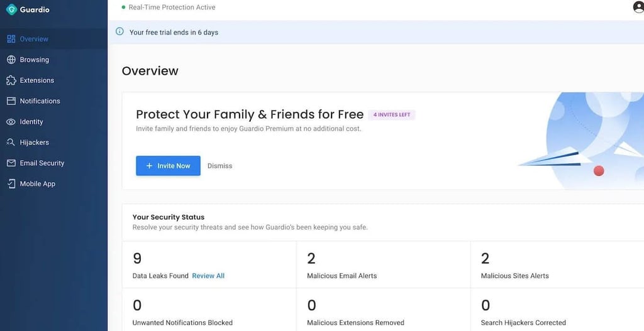Click the Invite Now button
Image resolution: width=644 pixels, height=331 pixels.
click(x=168, y=166)
